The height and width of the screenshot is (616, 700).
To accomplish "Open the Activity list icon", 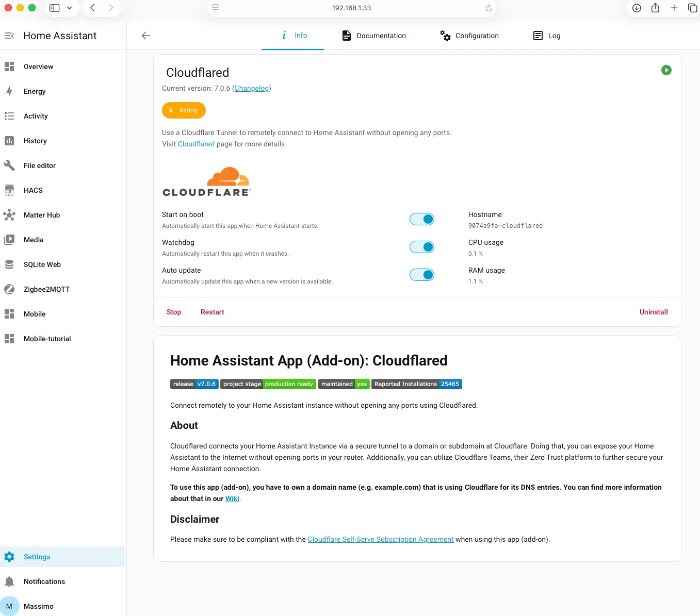I will 9,116.
